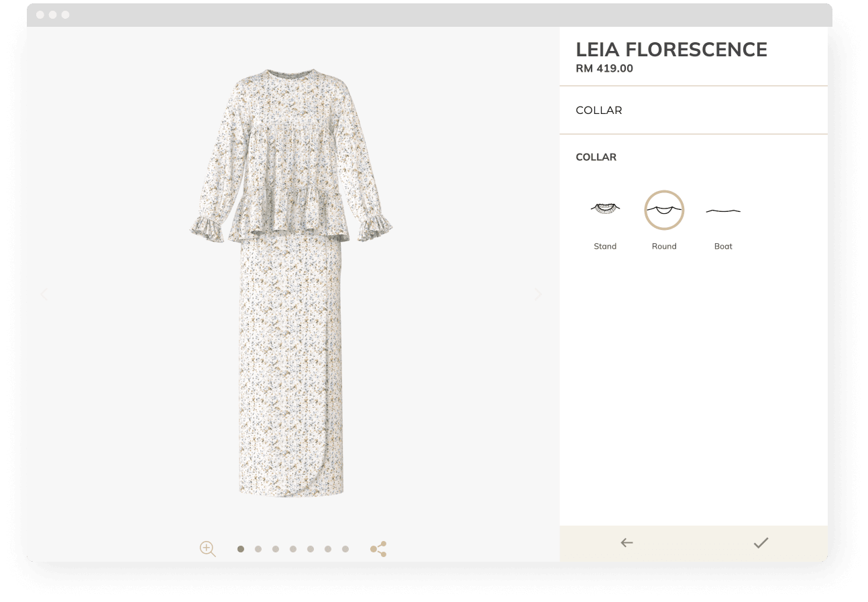Switch to the second carousel dot
This screenshot has width=868, height=602.
click(258, 549)
